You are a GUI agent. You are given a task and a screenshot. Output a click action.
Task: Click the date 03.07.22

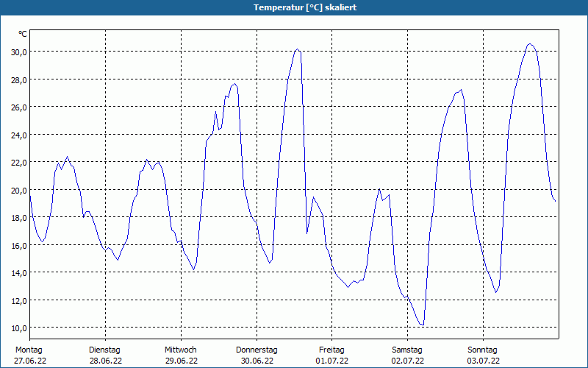point(484,361)
